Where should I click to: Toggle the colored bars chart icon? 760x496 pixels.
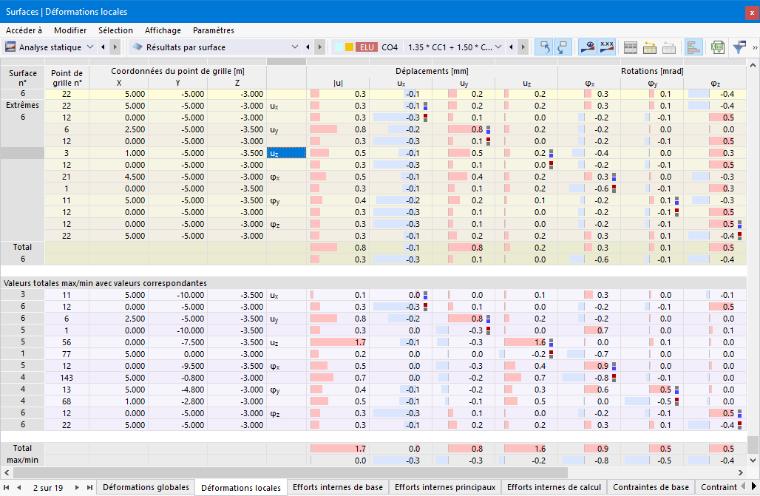click(694, 47)
